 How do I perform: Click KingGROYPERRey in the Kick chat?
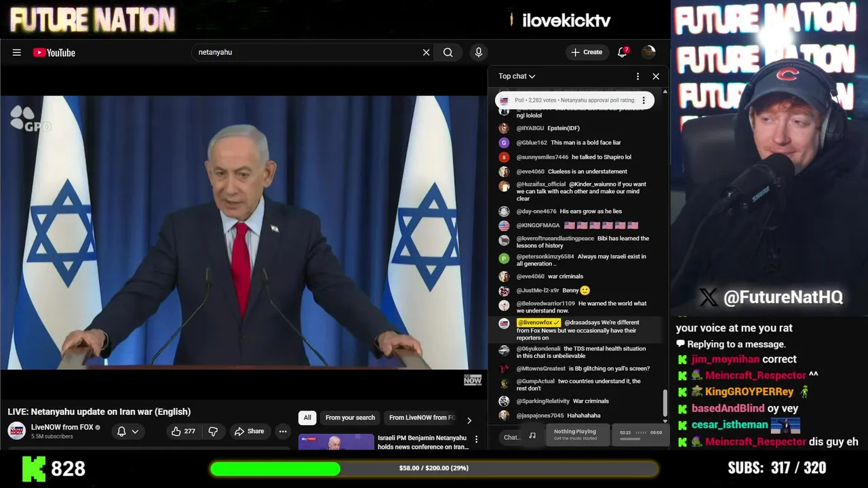(749, 392)
